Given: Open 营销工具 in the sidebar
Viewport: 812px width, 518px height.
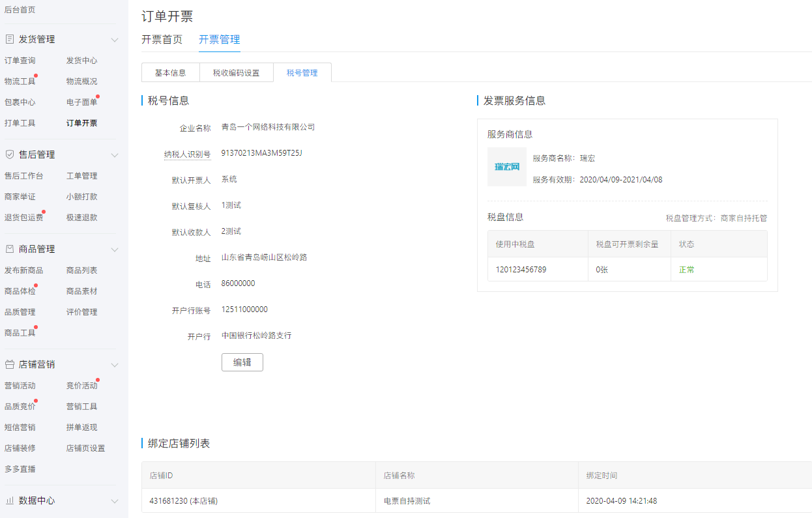Looking at the screenshot, I should 82,407.
